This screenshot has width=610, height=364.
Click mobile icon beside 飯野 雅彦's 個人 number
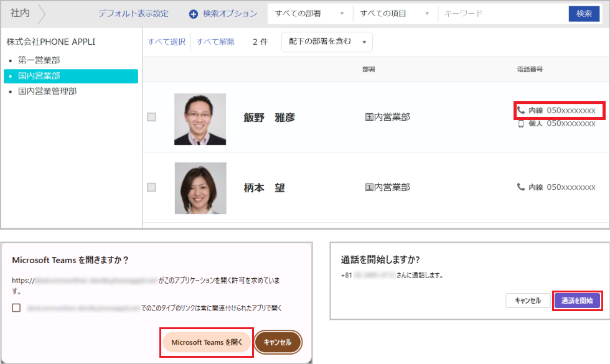pos(521,124)
